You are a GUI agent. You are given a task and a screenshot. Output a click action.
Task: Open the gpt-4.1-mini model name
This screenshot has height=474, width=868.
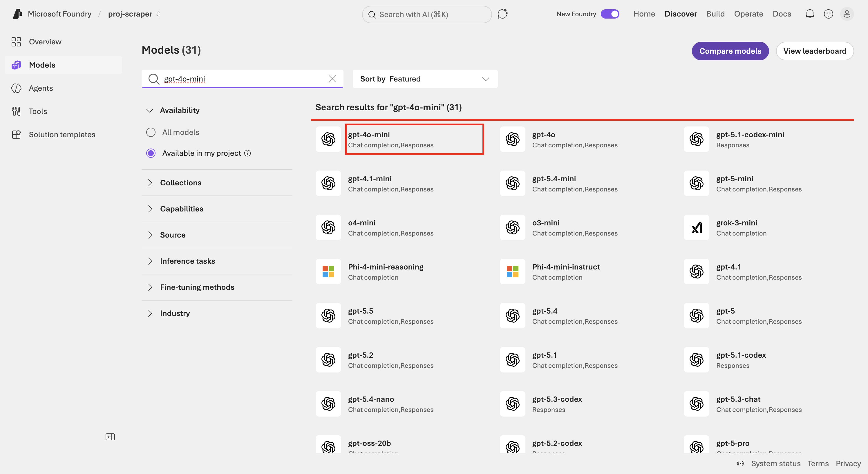pyautogui.click(x=370, y=179)
